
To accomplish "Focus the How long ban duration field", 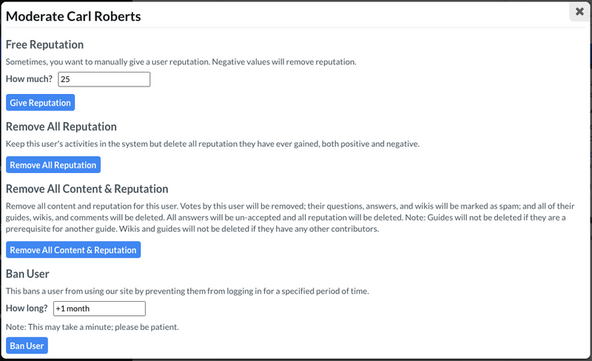I will [x=99, y=309].
